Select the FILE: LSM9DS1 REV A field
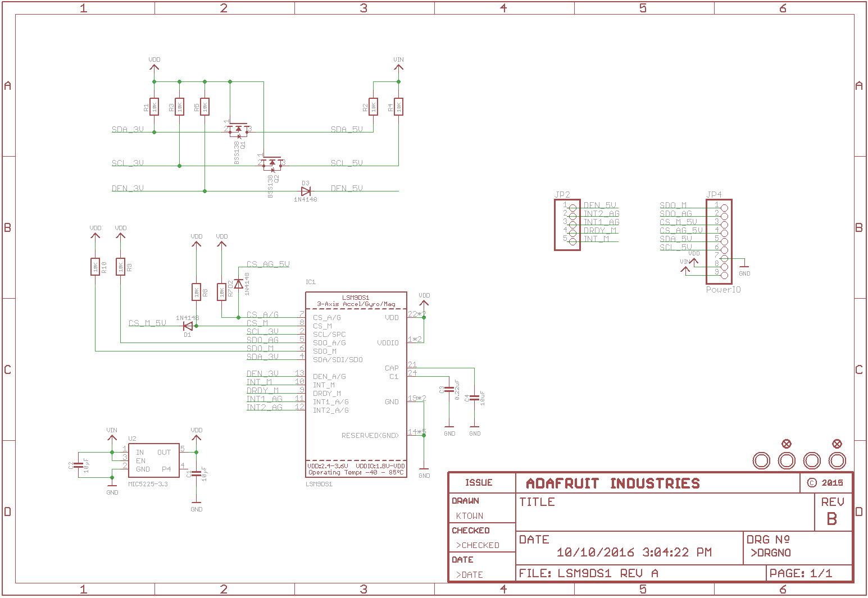 (x=588, y=573)
